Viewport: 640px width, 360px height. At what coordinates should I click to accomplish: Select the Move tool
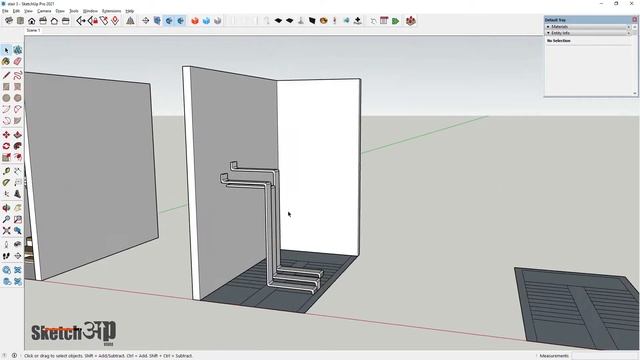pyautogui.click(x=6, y=135)
